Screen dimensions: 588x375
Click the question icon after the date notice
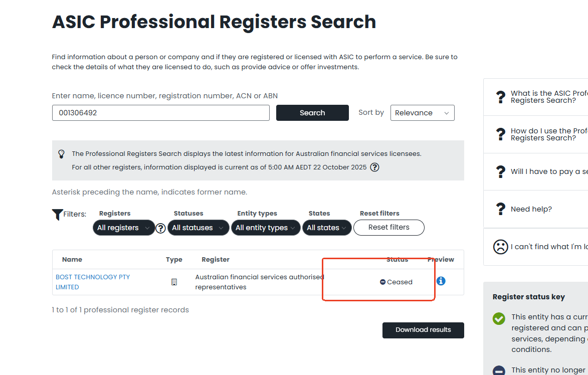click(x=374, y=167)
